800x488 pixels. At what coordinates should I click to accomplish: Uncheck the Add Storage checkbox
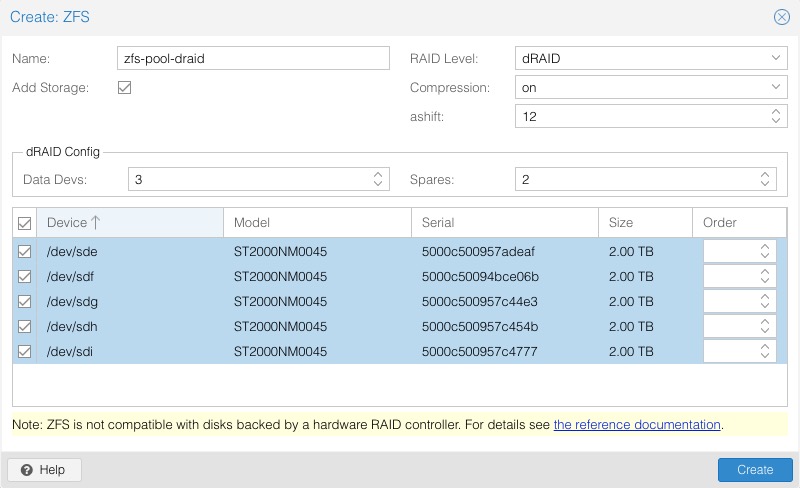pos(124,87)
